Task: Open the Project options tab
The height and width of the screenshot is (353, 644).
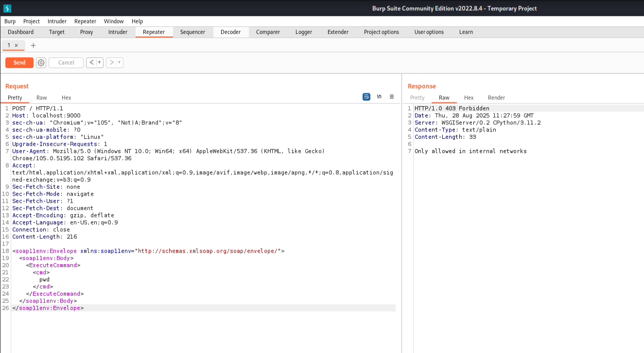Action: [x=381, y=32]
